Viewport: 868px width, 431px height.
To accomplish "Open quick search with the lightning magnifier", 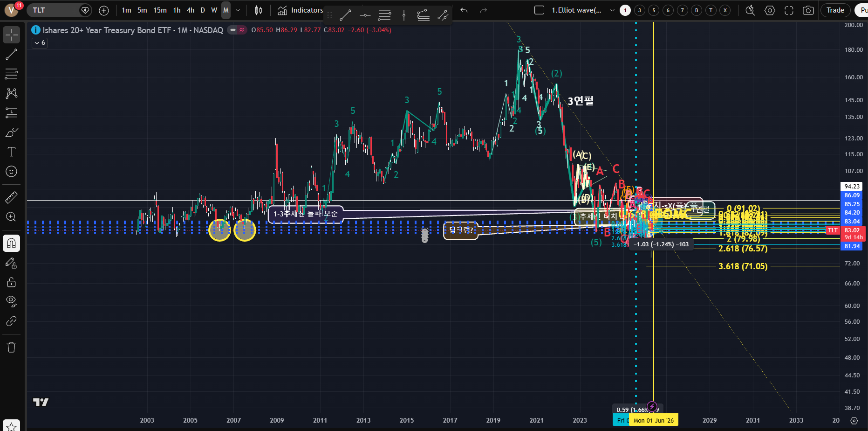I will click(x=750, y=10).
